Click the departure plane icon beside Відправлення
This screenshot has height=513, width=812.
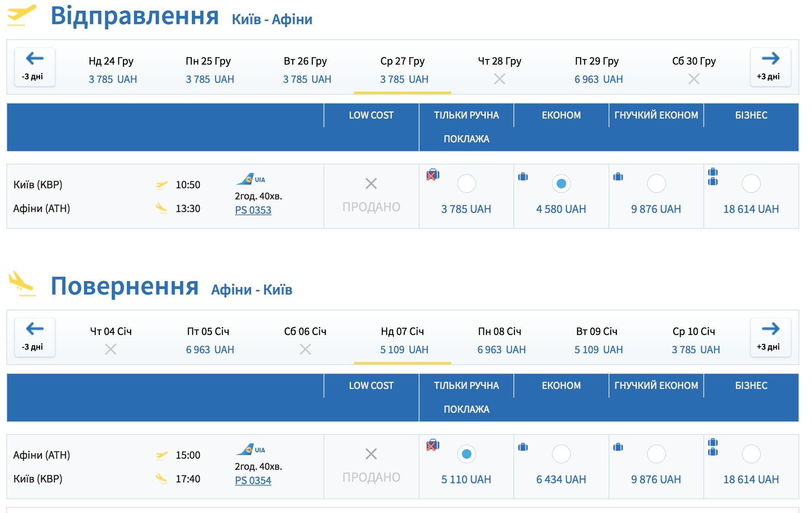point(21,15)
